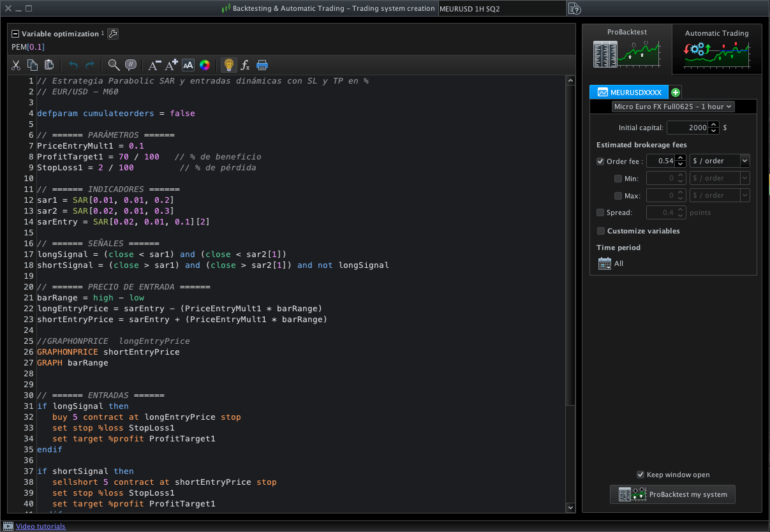Expand the Order fee unit dropdown
Screen dimensions: 770x532
click(x=744, y=161)
